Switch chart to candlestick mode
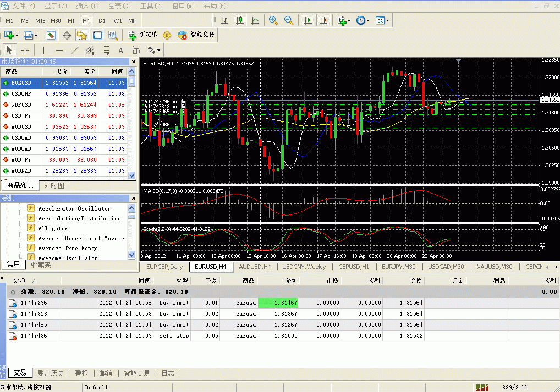The width and height of the screenshot is (560, 392). click(240, 20)
